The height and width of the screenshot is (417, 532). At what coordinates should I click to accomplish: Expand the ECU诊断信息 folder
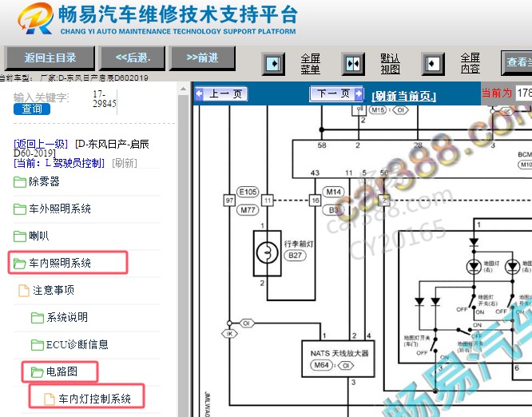click(x=77, y=344)
